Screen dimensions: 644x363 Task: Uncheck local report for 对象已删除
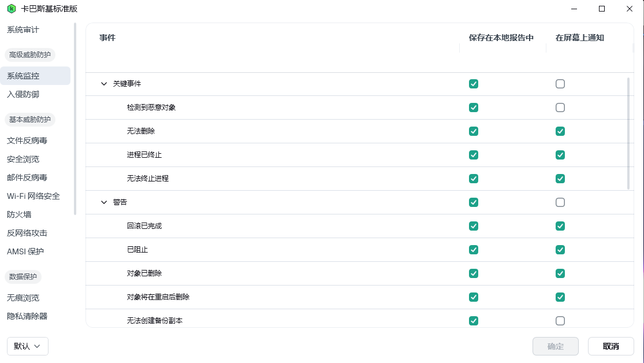[x=474, y=273]
